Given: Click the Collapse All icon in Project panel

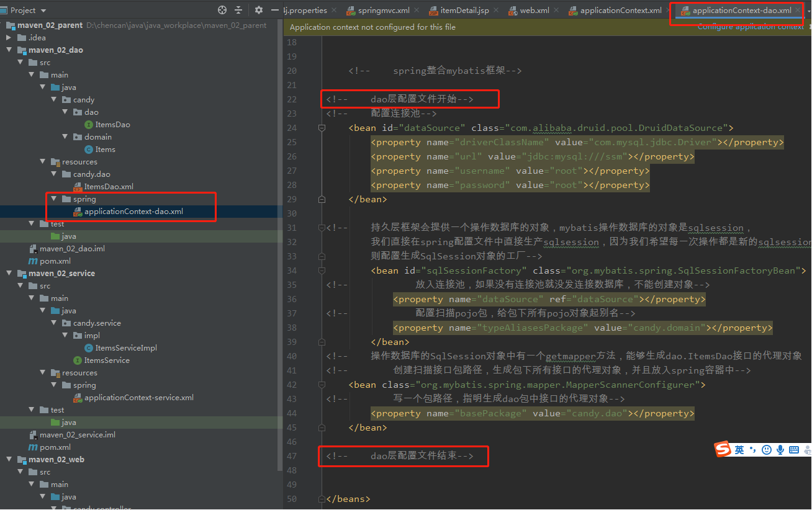Looking at the screenshot, I should point(238,10).
